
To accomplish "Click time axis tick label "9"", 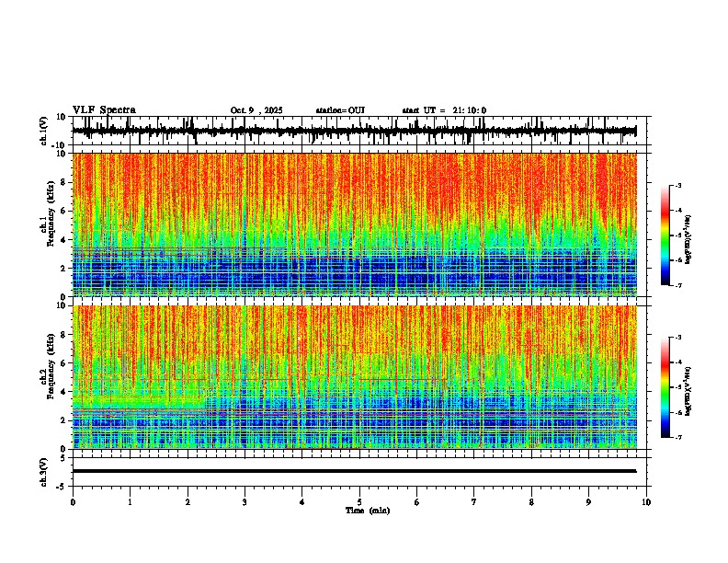I will (x=588, y=502).
